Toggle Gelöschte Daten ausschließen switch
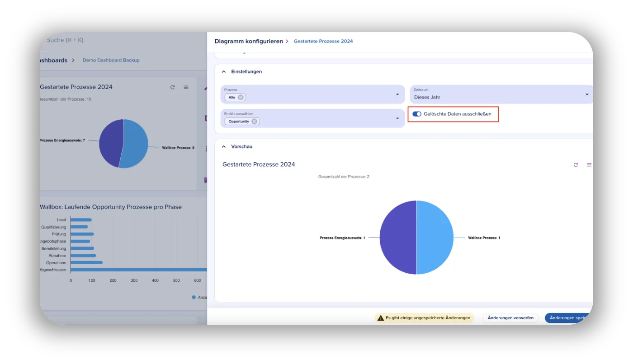Image resolution: width=633 pixels, height=364 pixels. click(x=417, y=114)
